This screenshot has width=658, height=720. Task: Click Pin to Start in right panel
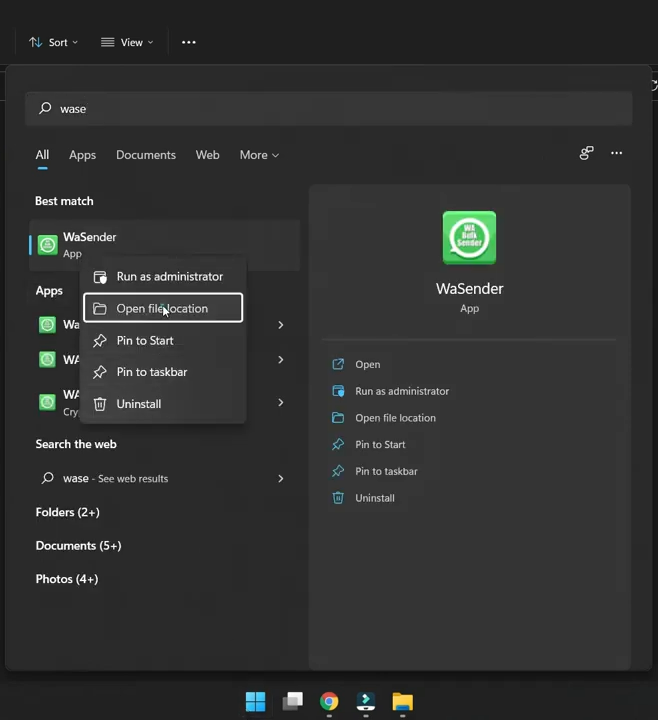pyautogui.click(x=380, y=445)
